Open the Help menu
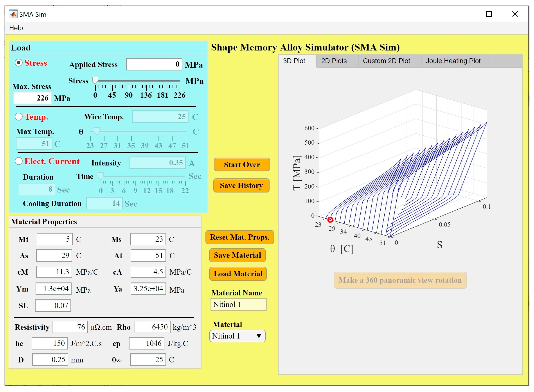Image resolution: width=534 pixels, height=392 pixels. 16,28
